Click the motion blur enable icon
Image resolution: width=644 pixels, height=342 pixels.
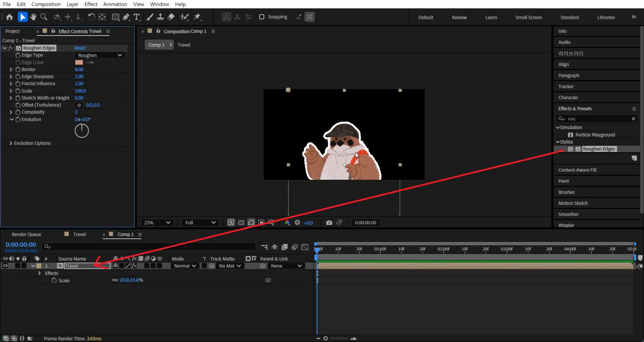click(295, 247)
